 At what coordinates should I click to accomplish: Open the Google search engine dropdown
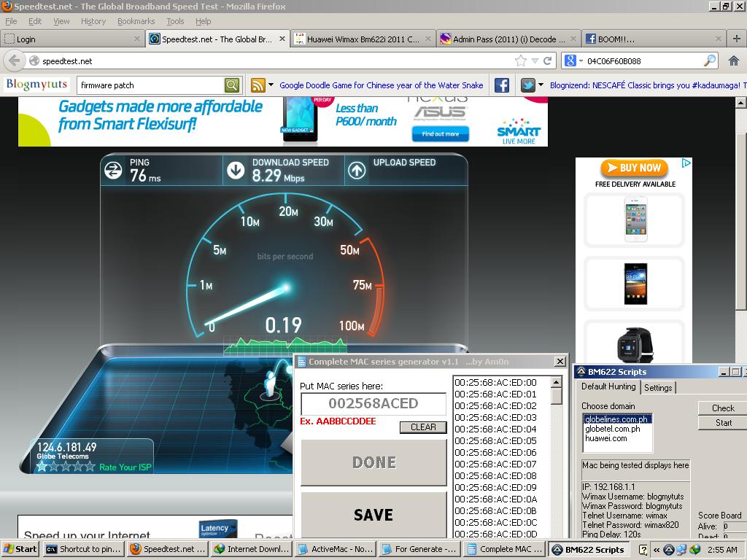point(581,61)
